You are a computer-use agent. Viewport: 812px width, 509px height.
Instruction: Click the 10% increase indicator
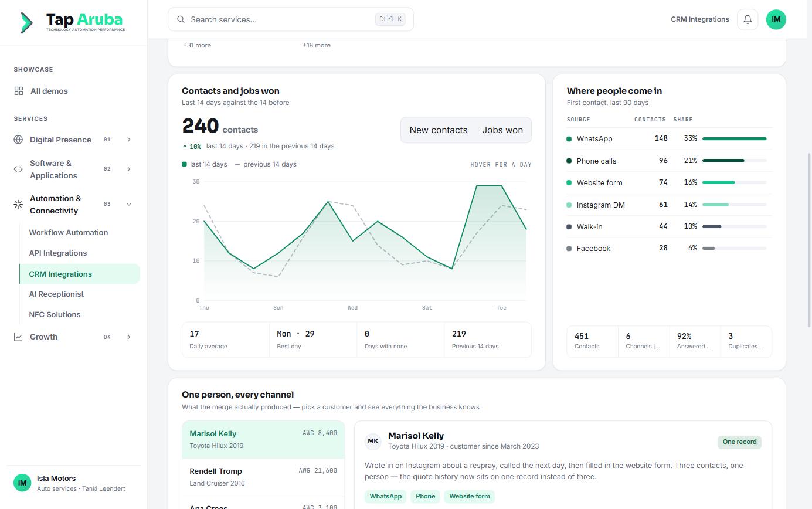(192, 147)
